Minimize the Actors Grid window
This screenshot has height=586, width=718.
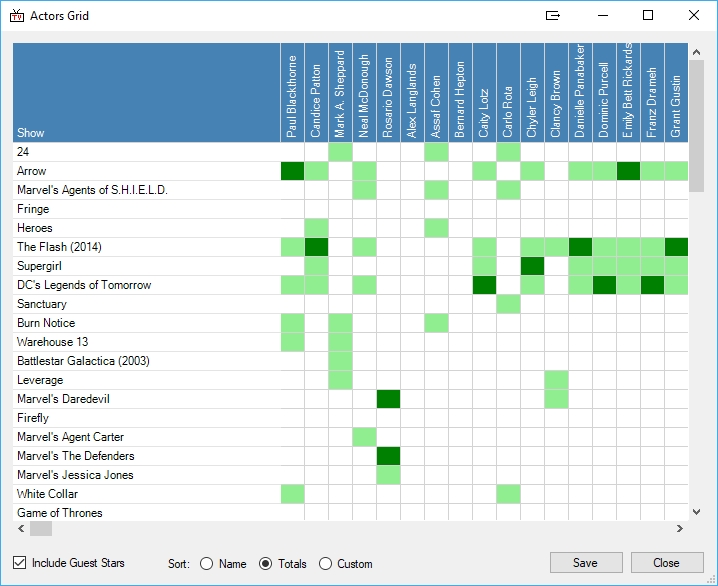tap(602, 16)
